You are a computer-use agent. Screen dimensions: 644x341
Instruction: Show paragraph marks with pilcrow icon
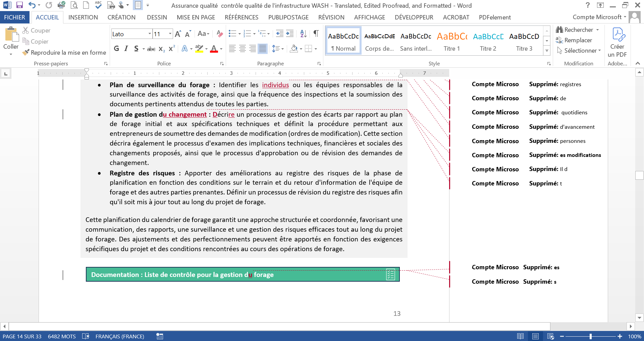[316, 34]
